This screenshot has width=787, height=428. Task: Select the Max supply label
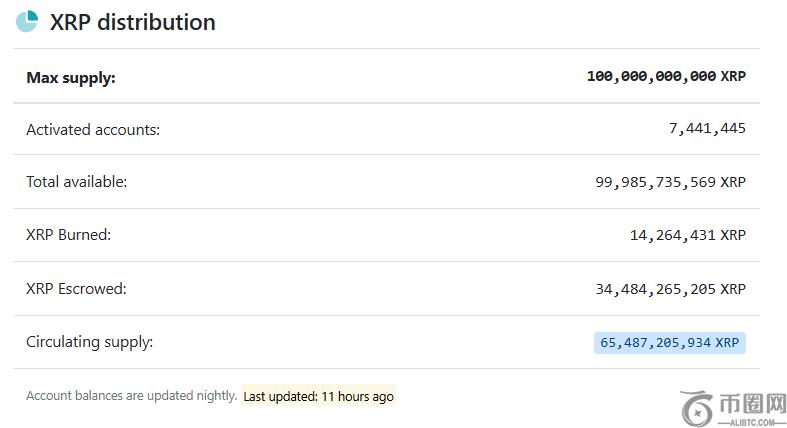[x=71, y=76]
